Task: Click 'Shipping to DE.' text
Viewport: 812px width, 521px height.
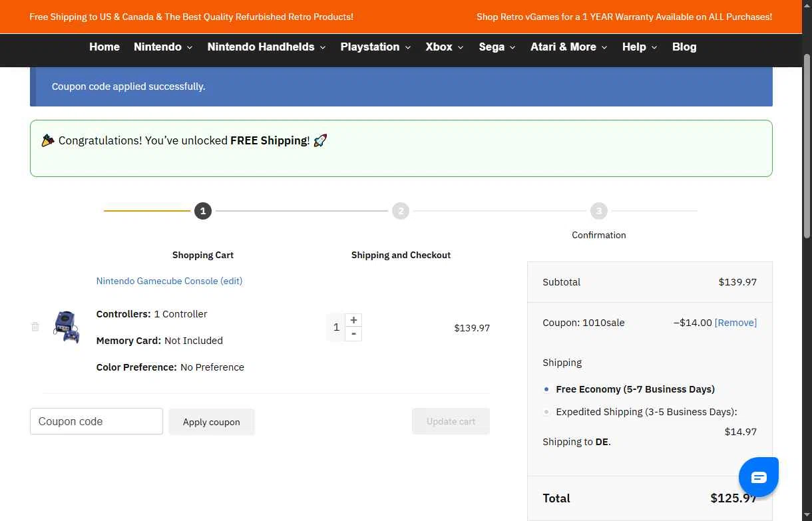Action: (576, 442)
